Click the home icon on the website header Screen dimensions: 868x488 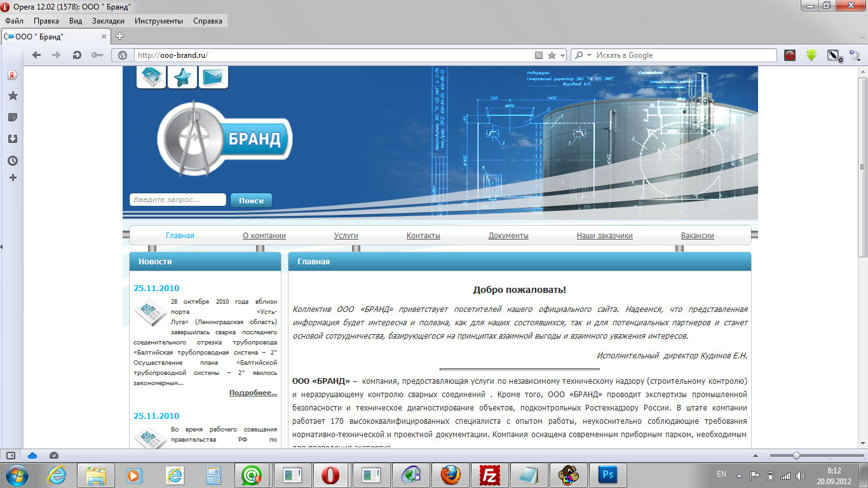coord(151,77)
